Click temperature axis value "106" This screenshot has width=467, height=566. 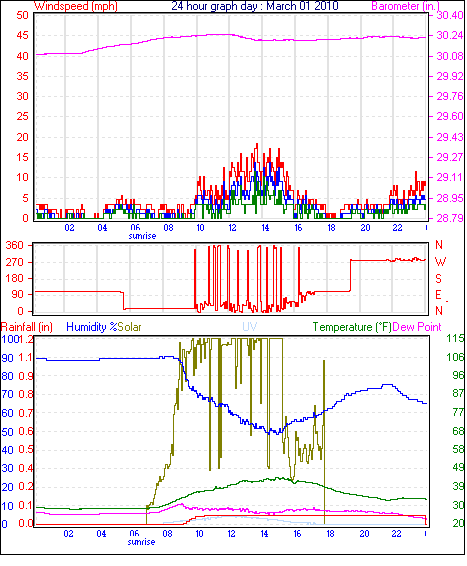pos(455,357)
